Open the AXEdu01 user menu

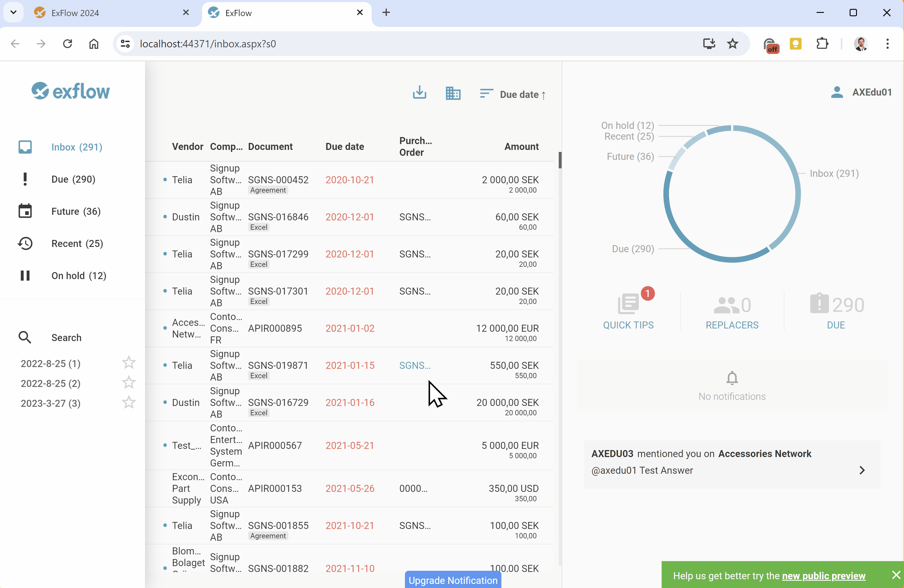pos(872,92)
